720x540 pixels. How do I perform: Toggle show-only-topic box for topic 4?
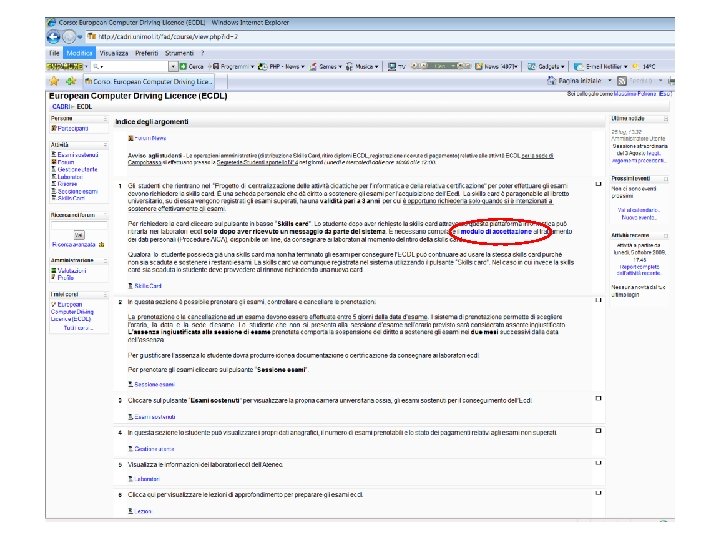tap(598, 431)
